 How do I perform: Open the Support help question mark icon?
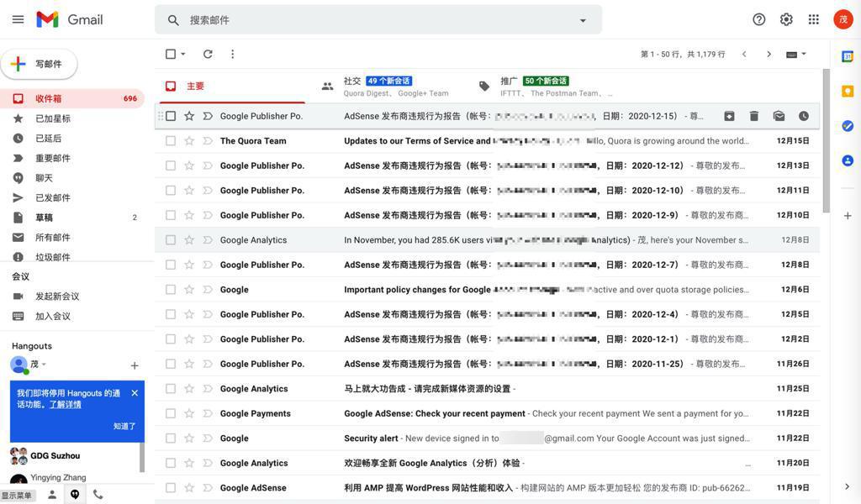(x=759, y=20)
